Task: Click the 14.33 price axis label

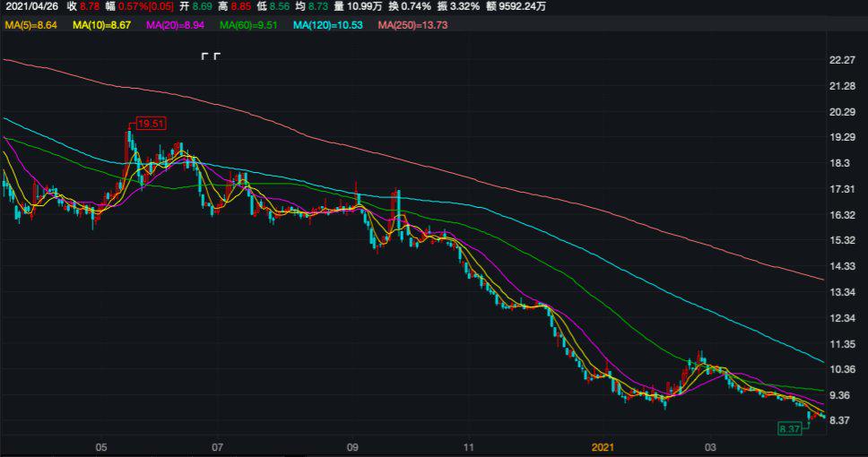Action: 842,266
